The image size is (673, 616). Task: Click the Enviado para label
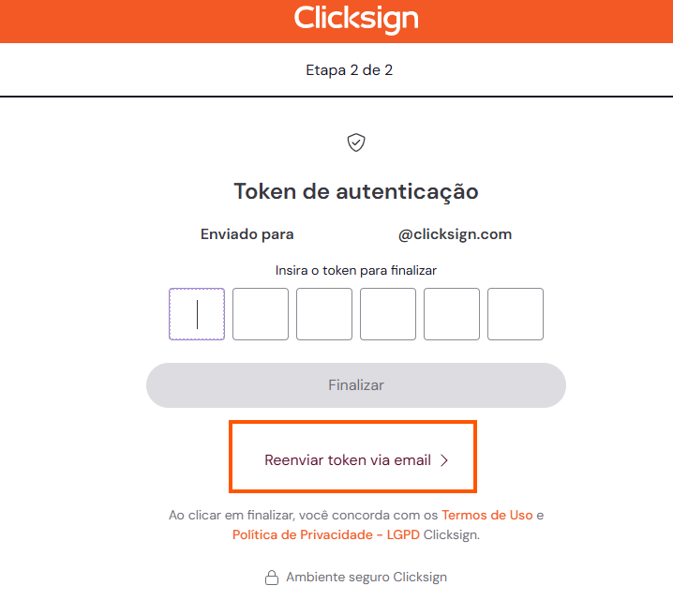[246, 234]
